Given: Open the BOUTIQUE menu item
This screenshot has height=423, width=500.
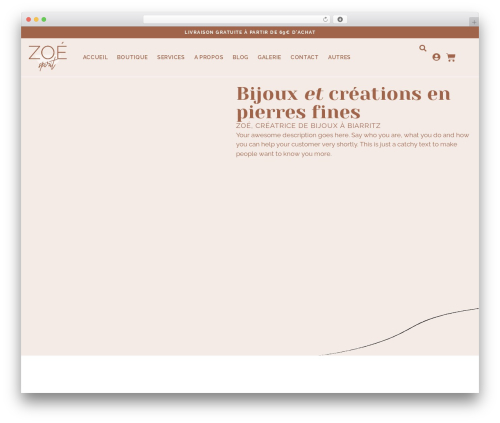Looking at the screenshot, I should (x=132, y=57).
